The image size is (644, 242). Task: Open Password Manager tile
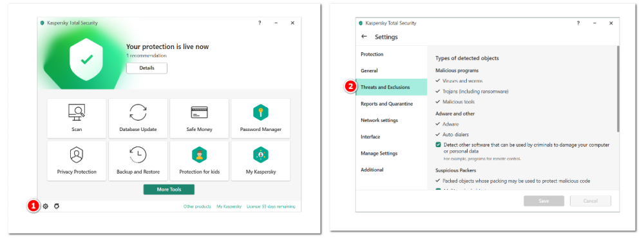(x=261, y=118)
